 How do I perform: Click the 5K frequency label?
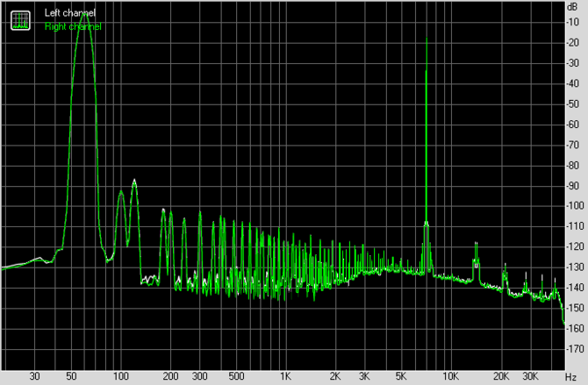coord(401,376)
